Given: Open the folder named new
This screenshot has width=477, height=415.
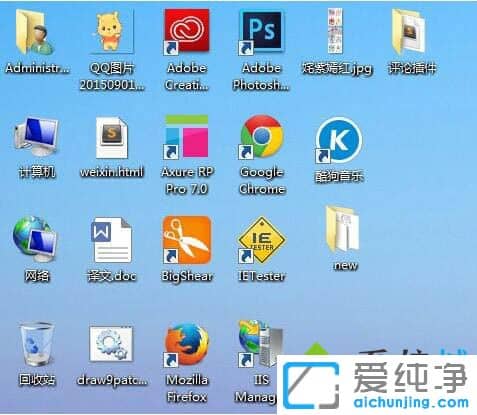Looking at the screenshot, I should pyautogui.click(x=343, y=229).
